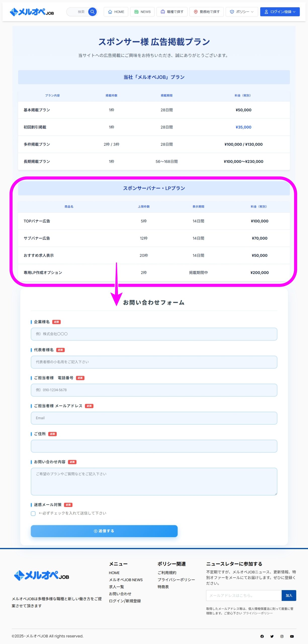Open the ログイン/新規登録 footer link
The image size is (308, 644).
coord(125,601)
